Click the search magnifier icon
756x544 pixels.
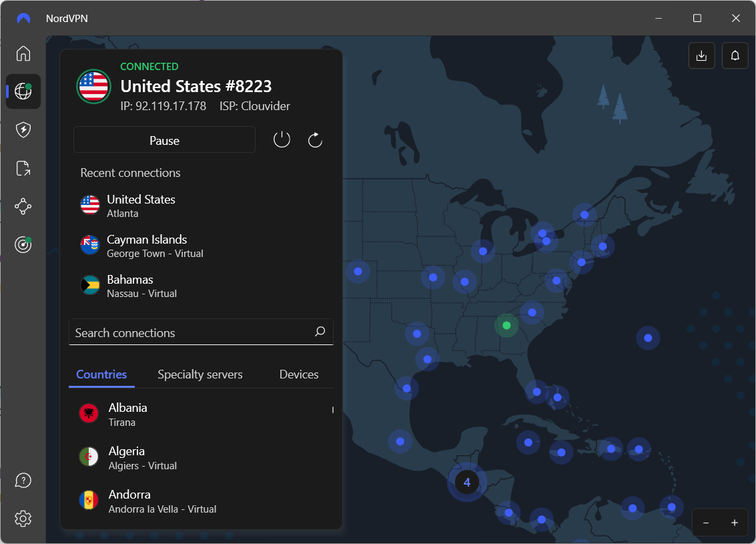(320, 331)
